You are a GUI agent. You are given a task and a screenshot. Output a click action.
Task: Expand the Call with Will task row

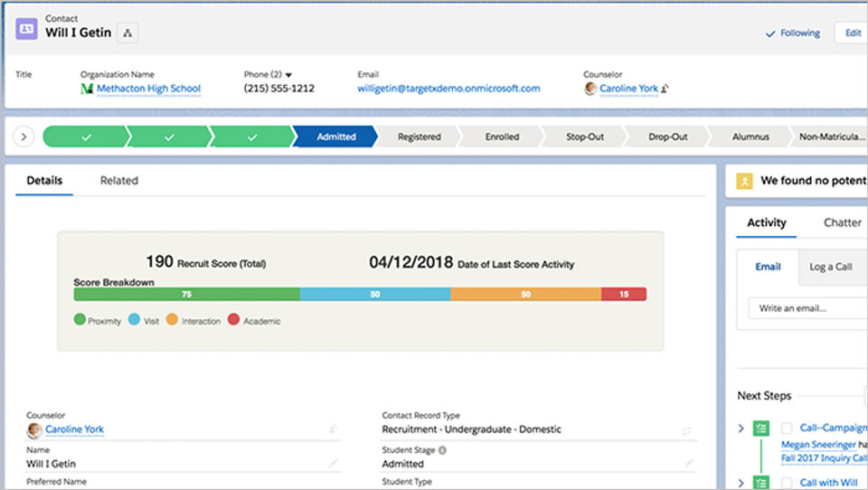coord(741,483)
